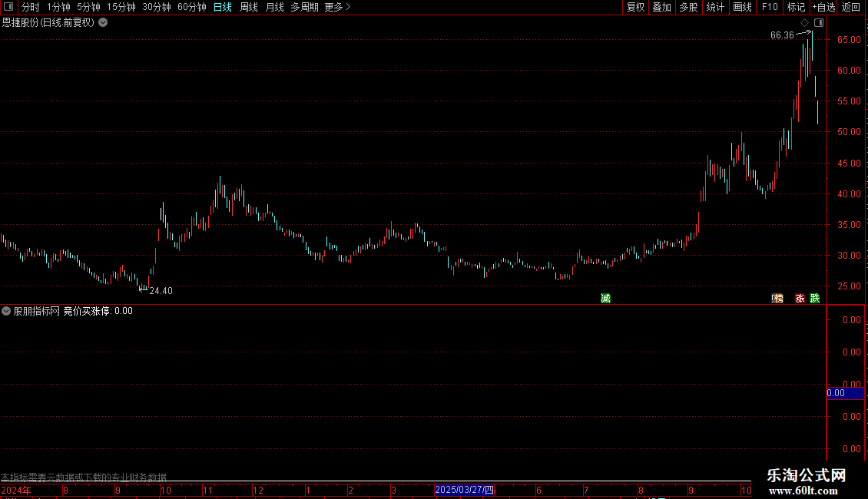Image resolution: width=868 pixels, height=499 pixels.
Task: Select the 1分钟 period tab
Action: [58, 7]
